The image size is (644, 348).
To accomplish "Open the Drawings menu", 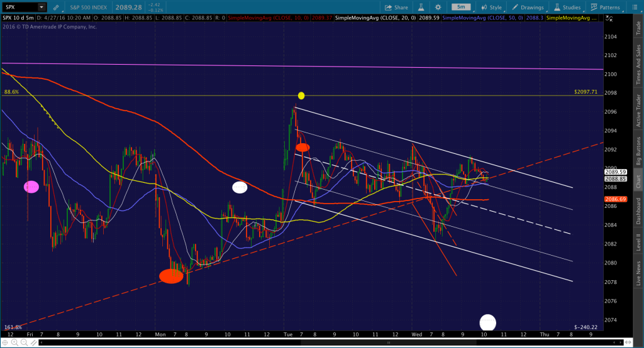I will (528, 8).
